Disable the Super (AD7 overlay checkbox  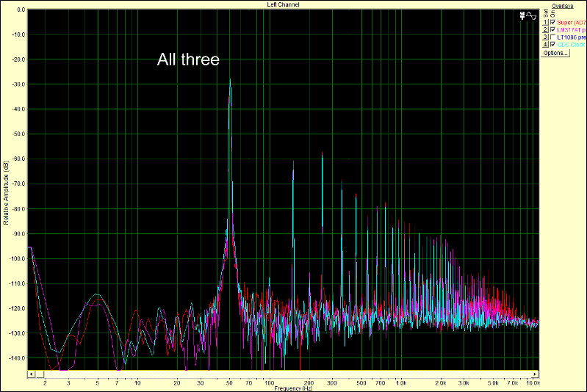tap(552, 23)
